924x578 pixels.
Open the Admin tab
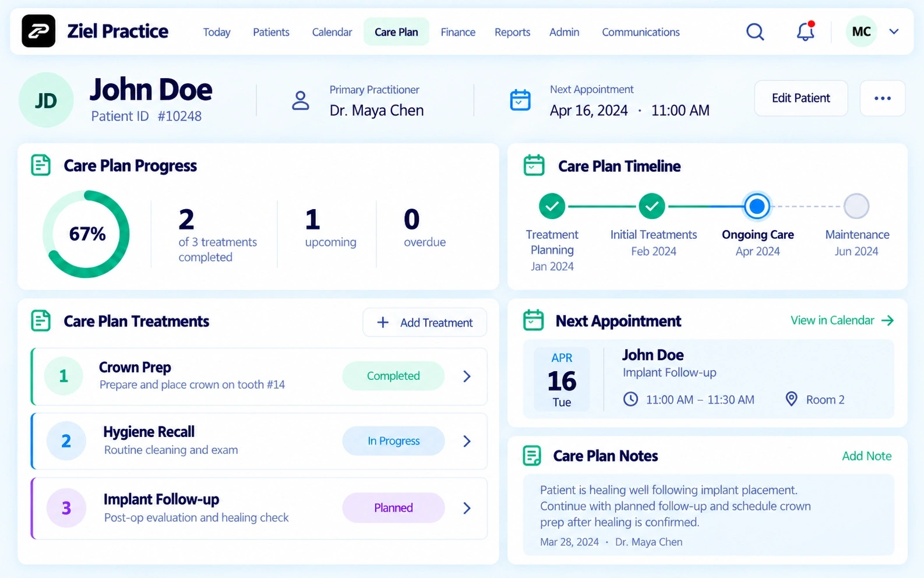[564, 32]
